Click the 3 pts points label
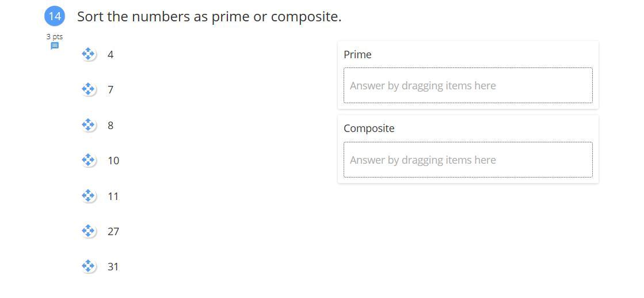The height and width of the screenshot is (298, 644). pos(55,36)
